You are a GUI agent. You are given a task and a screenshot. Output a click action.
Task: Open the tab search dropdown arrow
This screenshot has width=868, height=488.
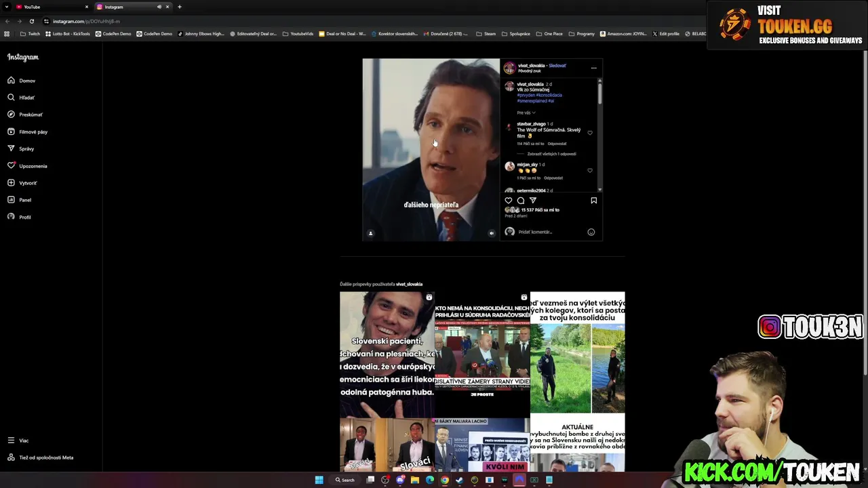click(7, 7)
